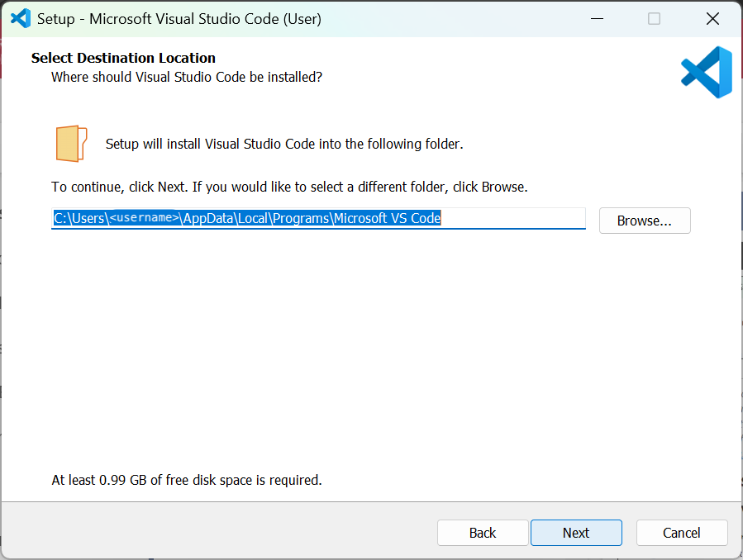Click 'To continue, click Next' instruction text

(289, 187)
